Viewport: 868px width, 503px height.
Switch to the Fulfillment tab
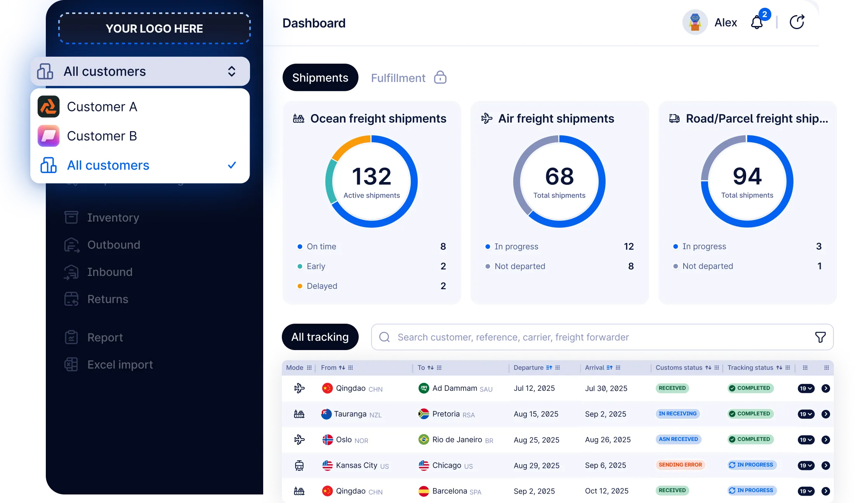[398, 78]
